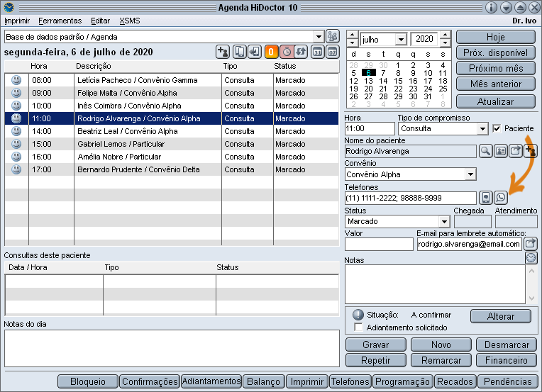This screenshot has height=392, width=542.
Task: Open the Confirmações button at bottom
Action: tap(150, 381)
